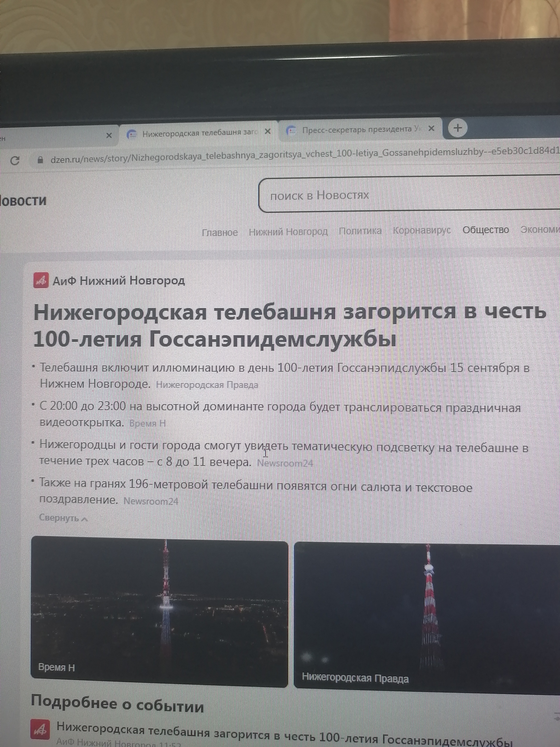Open a new browser tab with plus
The width and height of the screenshot is (560, 747).
coord(457,128)
